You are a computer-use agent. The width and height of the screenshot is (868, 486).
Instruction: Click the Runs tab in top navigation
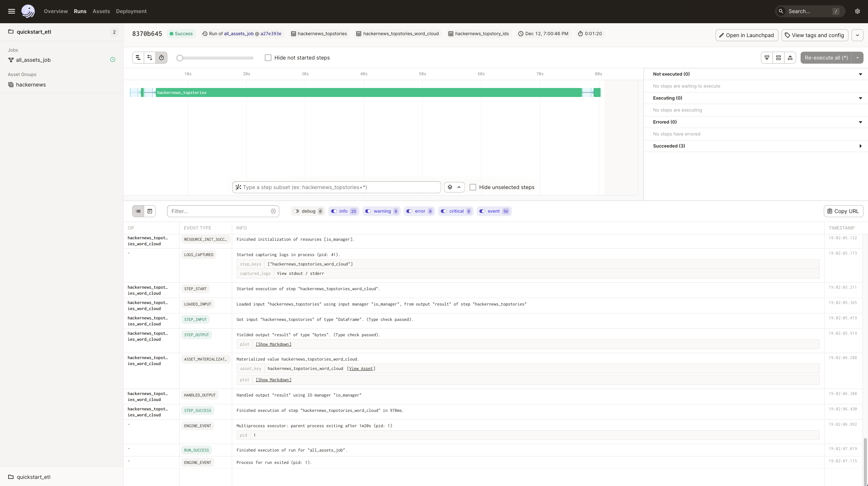click(x=80, y=11)
